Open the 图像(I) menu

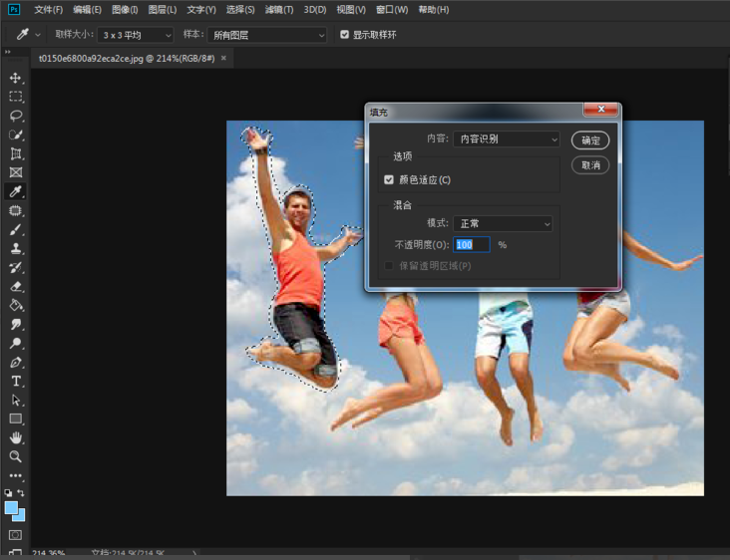(125, 10)
